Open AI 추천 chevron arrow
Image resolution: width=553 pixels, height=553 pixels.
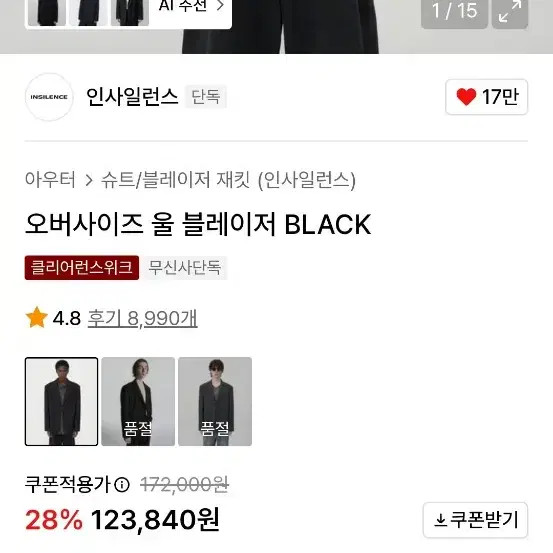click(220, 6)
